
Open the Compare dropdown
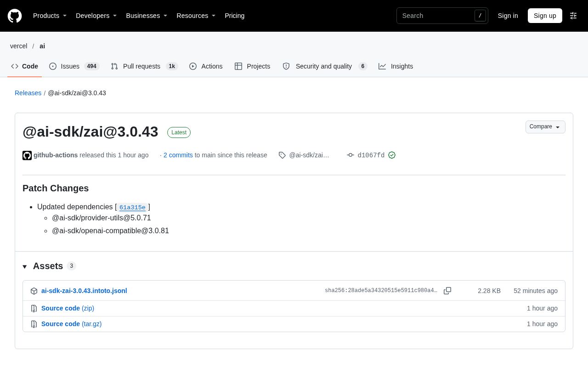click(545, 127)
